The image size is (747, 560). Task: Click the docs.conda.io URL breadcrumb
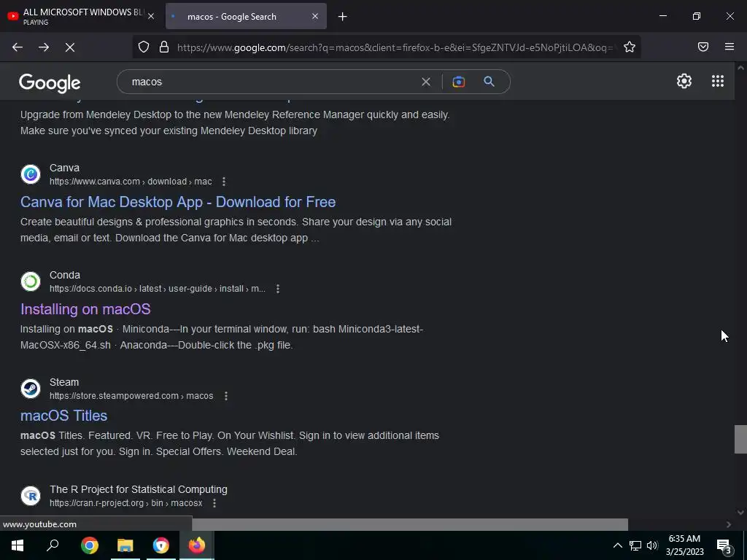(x=158, y=289)
